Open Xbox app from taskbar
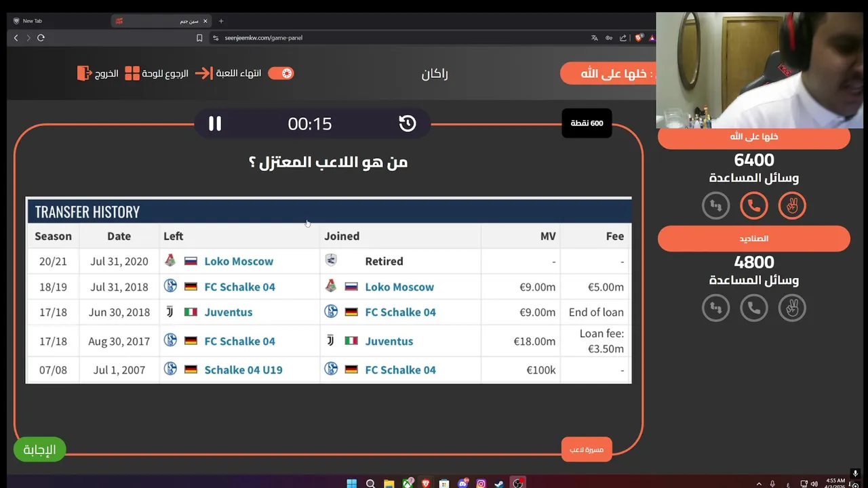868x488 pixels. [x=408, y=483]
